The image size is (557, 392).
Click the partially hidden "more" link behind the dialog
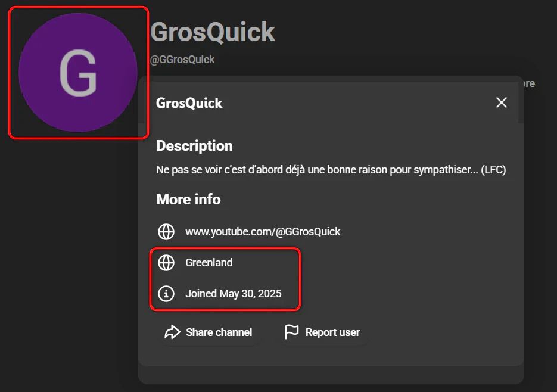coord(529,83)
